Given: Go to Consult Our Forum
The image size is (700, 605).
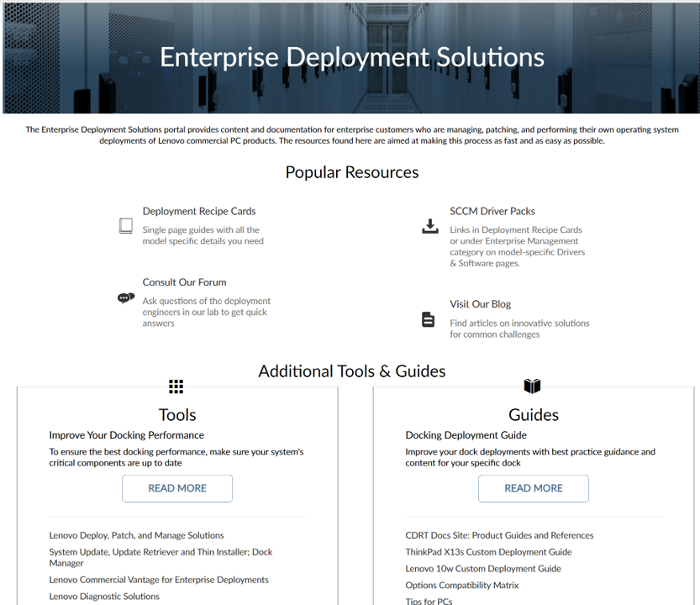Looking at the screenshot, I should (x=184, y=282).
